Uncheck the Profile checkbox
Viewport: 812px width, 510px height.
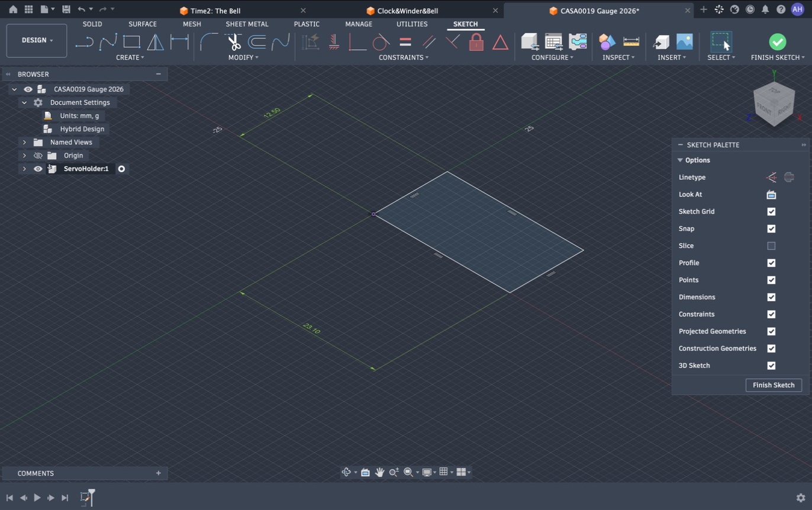[771, 263]
